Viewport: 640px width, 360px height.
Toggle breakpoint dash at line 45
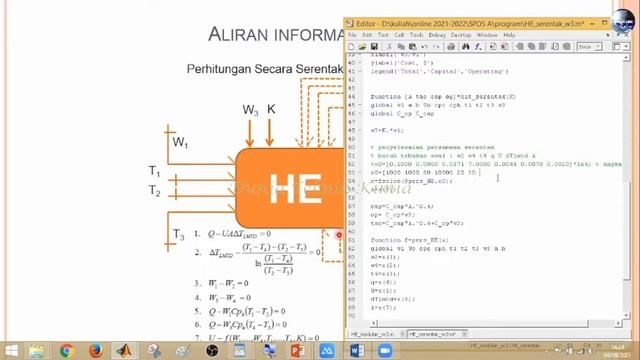[360, 105]
